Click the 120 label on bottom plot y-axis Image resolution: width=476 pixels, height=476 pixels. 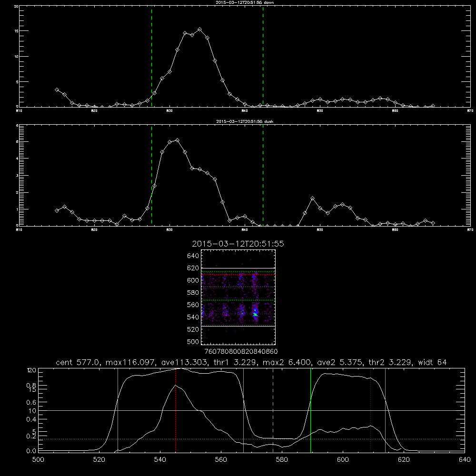tap(31, 370)
